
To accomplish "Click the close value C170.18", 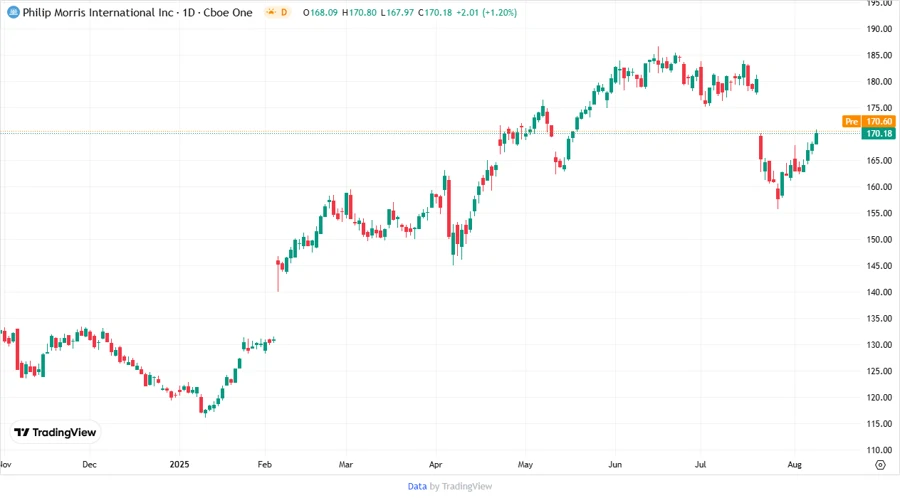I will tap(435, 12).
